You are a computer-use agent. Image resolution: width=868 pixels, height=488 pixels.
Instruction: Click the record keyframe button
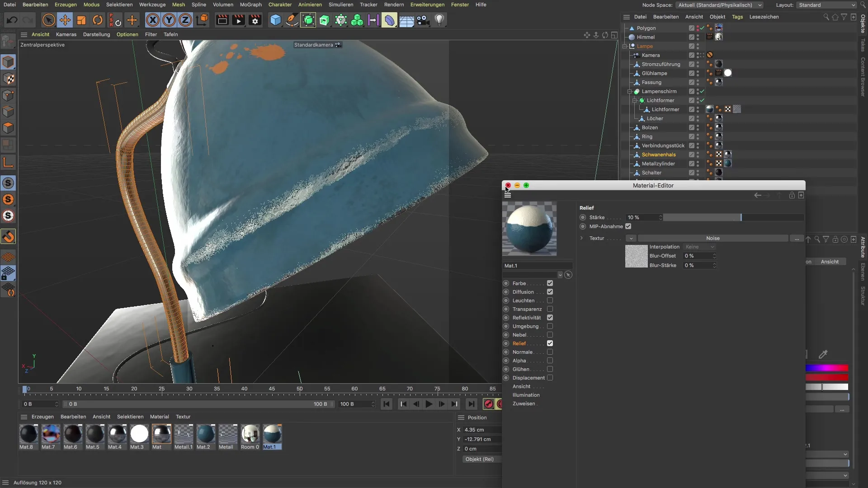[488, 404]
